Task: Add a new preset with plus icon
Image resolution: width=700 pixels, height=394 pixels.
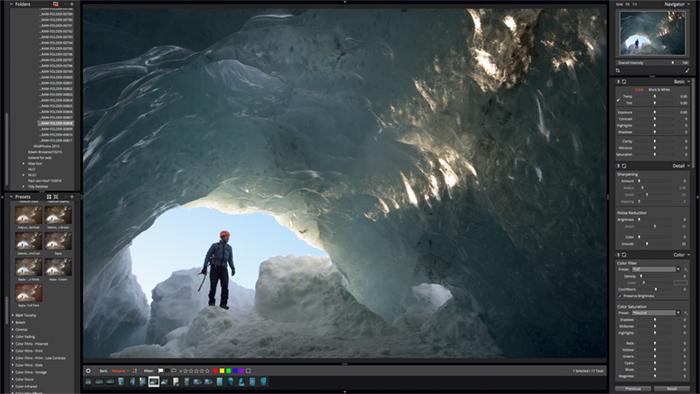Action: (71, 197)
